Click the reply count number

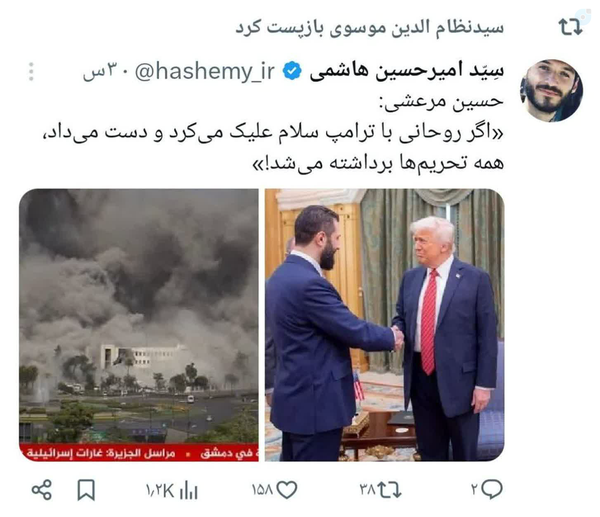475,489
